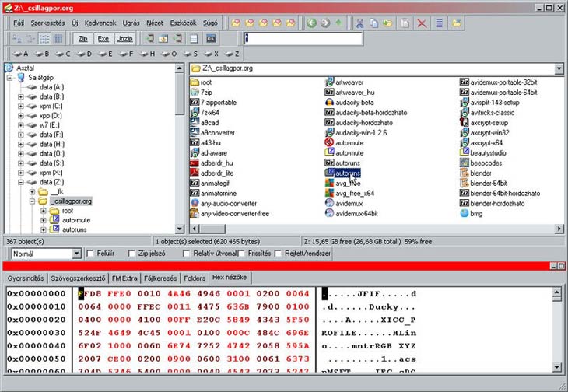Expand the root folder in the tree
Screen dimensions: 568x392
pos(44,211)
